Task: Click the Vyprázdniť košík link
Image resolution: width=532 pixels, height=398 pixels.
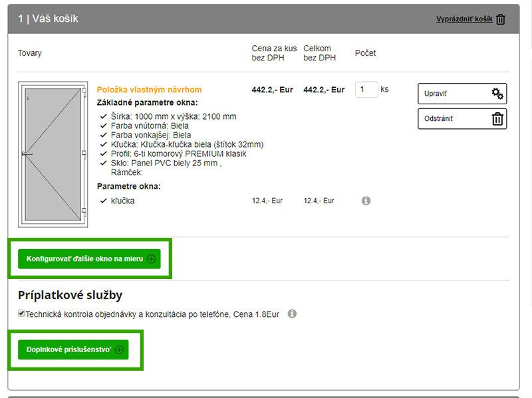Action: (x=464, y=19)
